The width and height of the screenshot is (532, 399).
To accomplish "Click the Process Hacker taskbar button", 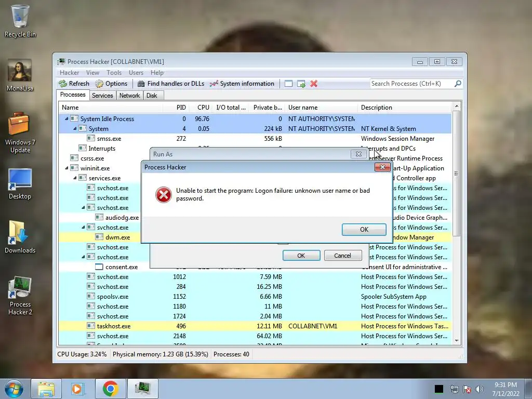I will (143, 389).
